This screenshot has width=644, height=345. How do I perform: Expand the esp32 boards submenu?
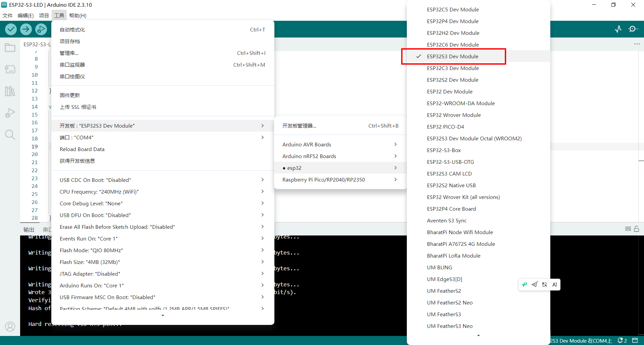340,168
